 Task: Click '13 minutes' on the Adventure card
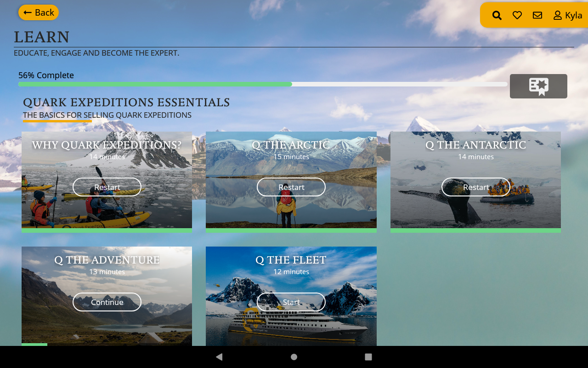coord(107,272)
